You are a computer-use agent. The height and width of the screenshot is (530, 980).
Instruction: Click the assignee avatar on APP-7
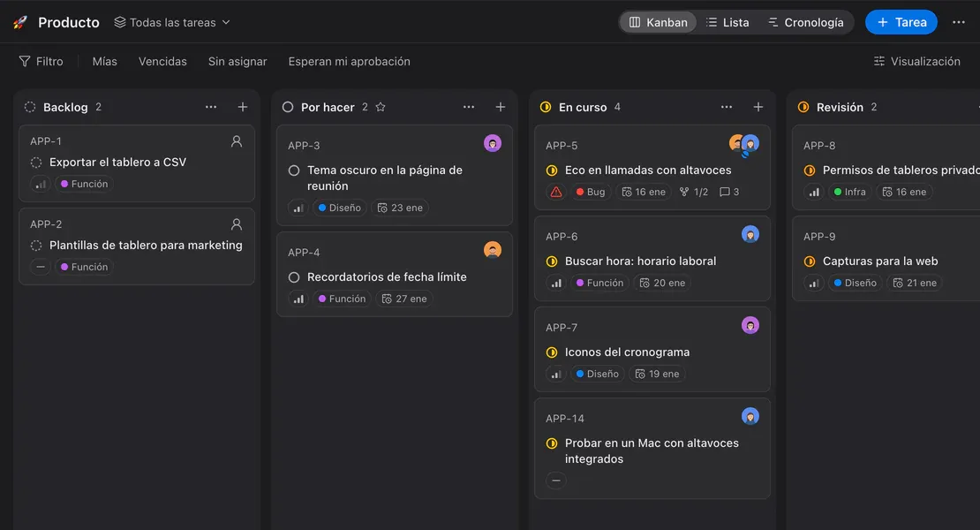click(750, 326)
